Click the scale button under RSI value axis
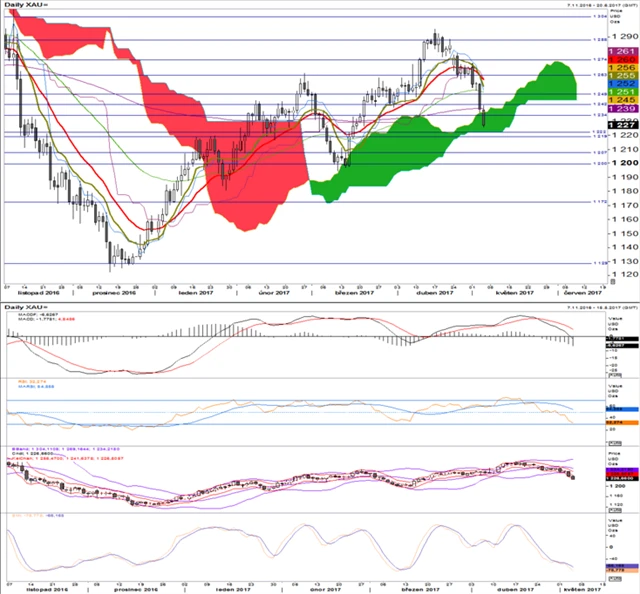640x594 pixels. click(x=615, y=443)
